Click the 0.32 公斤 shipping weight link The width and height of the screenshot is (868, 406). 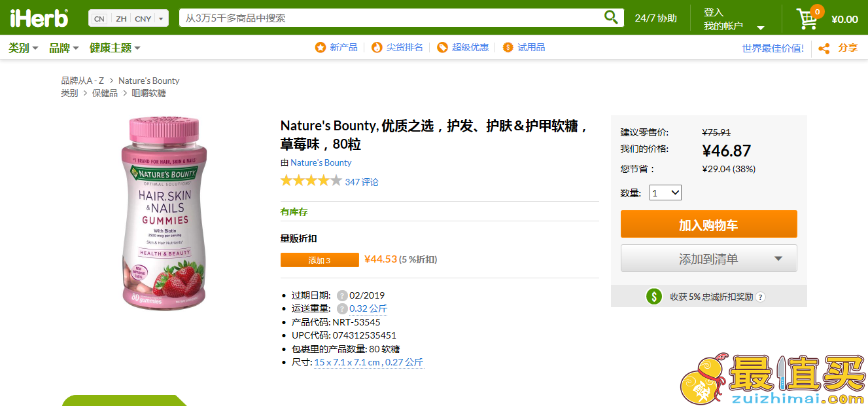tap(368, 308)
